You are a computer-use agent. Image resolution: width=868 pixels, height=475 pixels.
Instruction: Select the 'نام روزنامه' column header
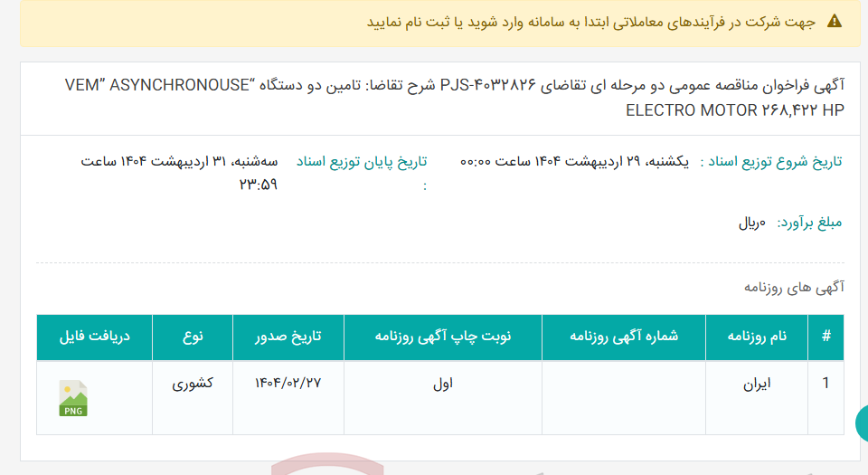pyautogui.click(x=757, y=337)
